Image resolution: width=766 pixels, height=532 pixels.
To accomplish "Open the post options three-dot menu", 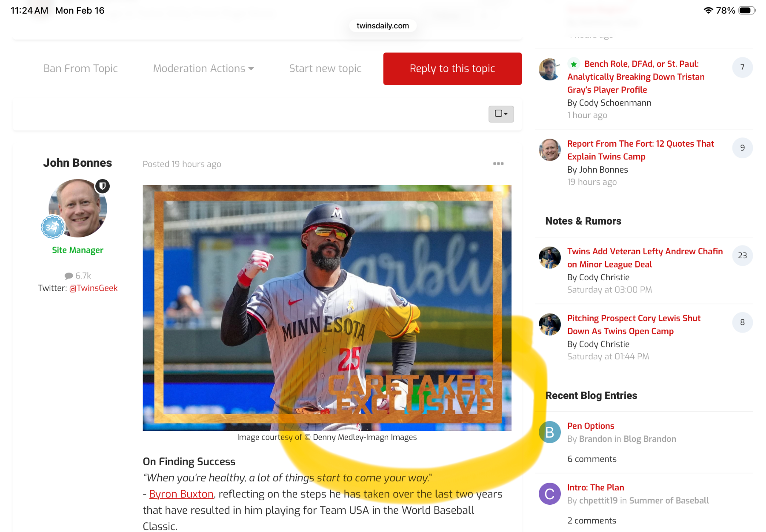I will click(x=498, y=164).
